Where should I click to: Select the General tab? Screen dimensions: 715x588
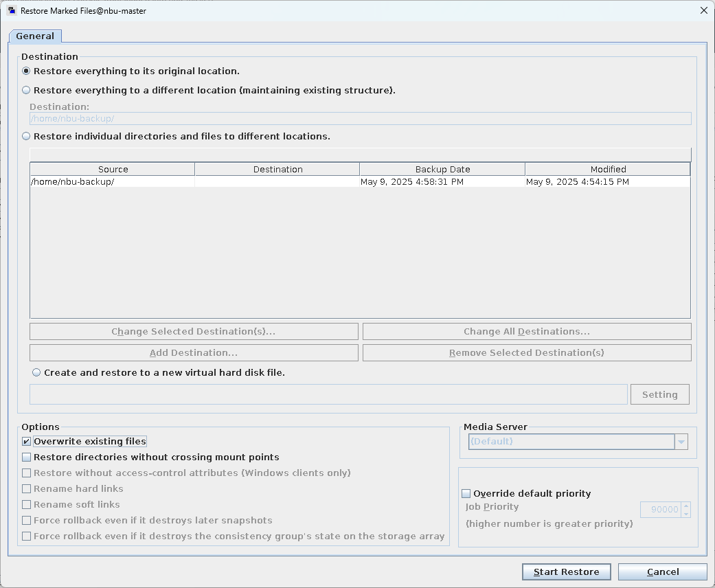[x=35, y=36]
